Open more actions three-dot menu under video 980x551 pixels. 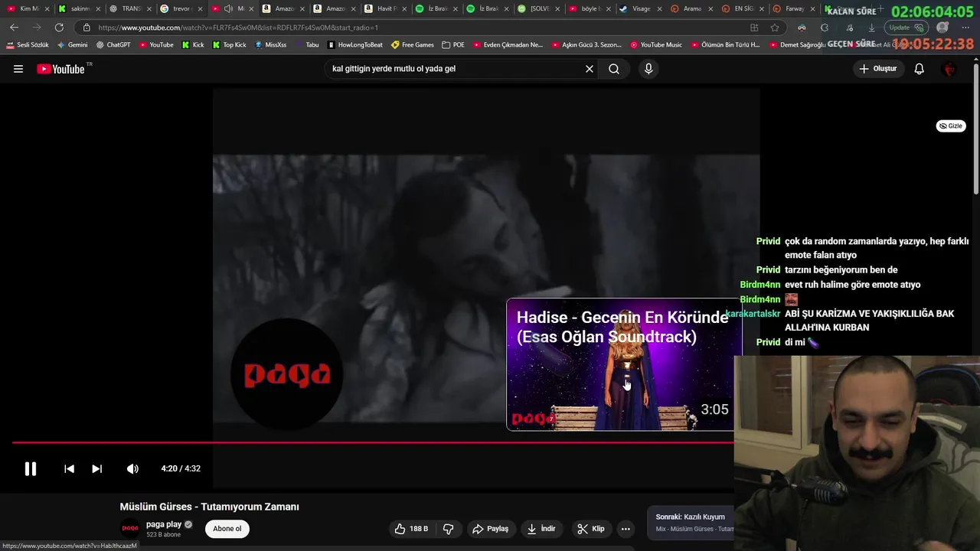626,529
